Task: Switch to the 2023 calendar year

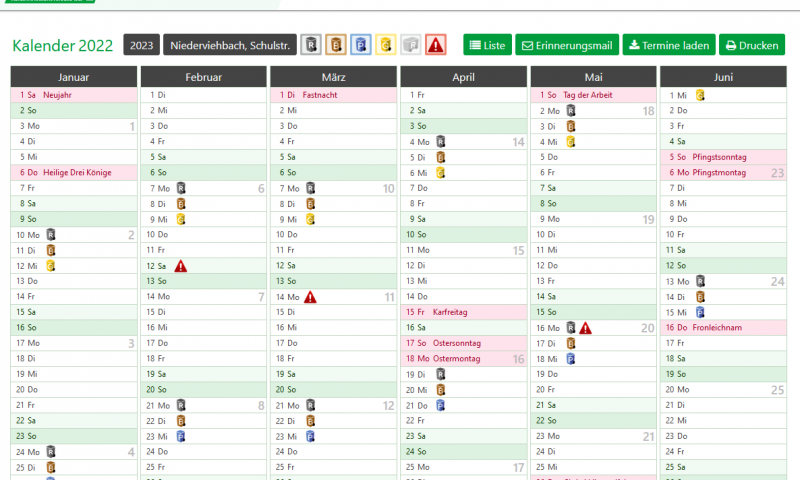Action: 141,45
